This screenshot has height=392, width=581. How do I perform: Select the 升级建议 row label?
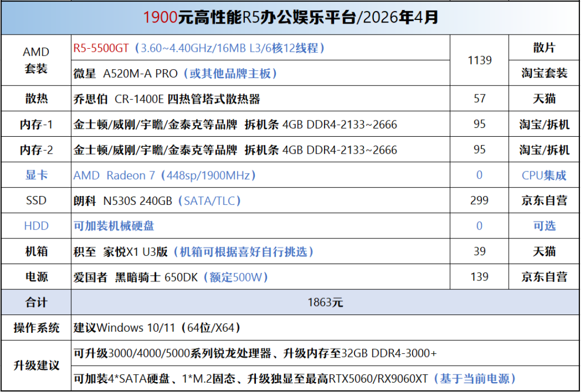pos(36,366)
